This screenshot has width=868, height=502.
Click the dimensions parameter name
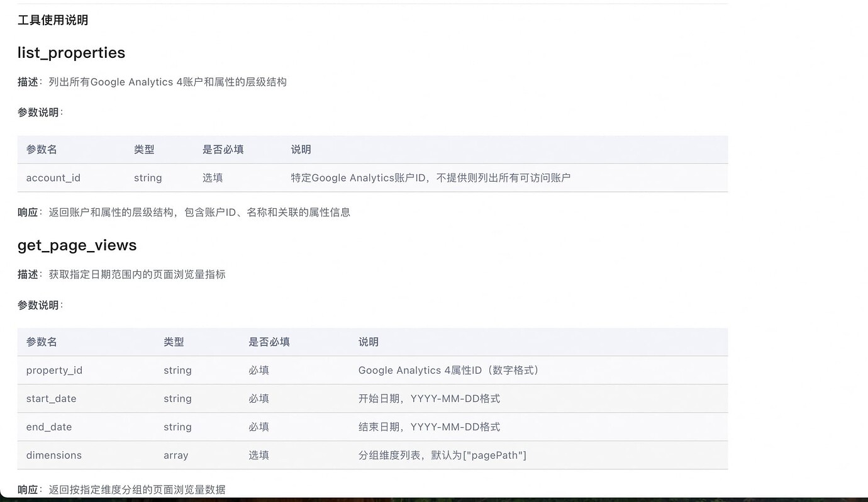coord(54,455)
